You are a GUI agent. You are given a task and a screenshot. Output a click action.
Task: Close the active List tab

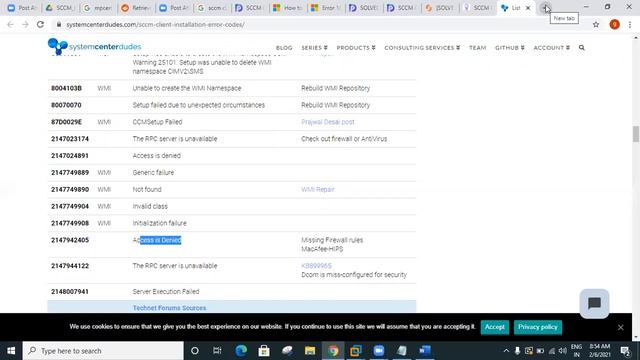[x=528, y=8]
